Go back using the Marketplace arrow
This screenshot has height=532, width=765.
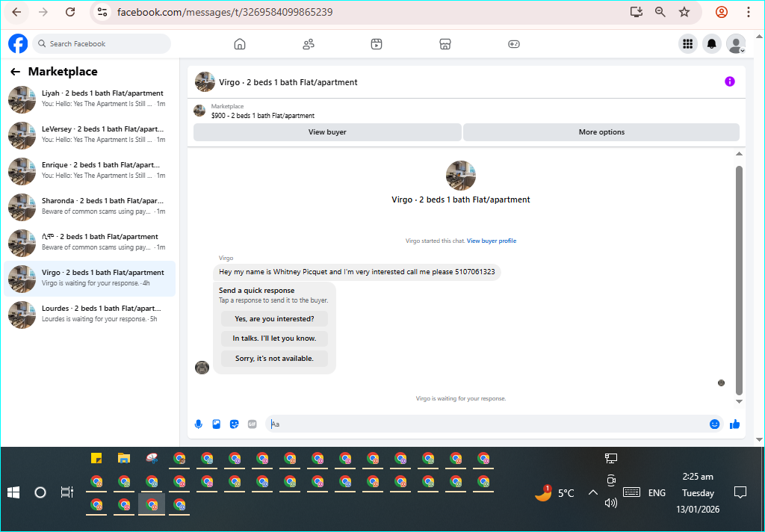pos(16,72)
